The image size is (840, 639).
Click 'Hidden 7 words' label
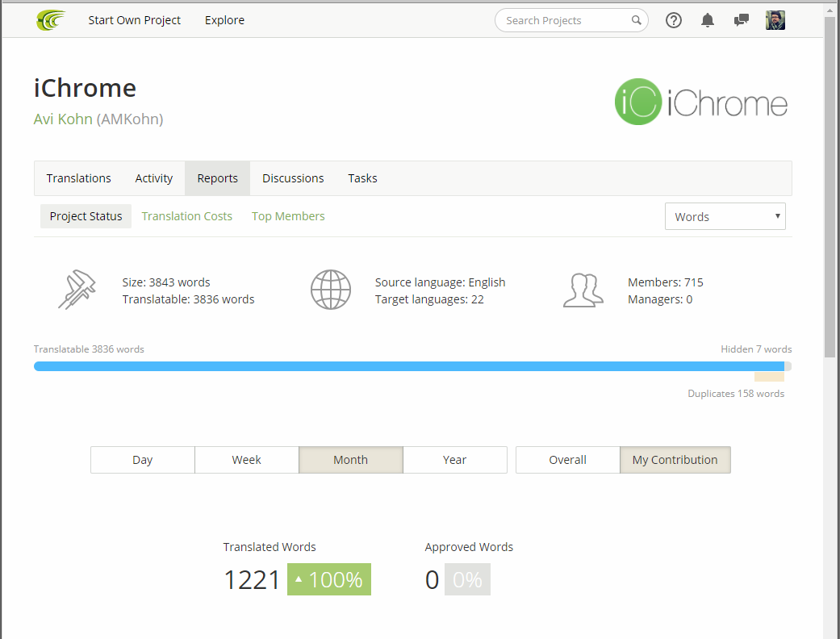coord(756,349)
